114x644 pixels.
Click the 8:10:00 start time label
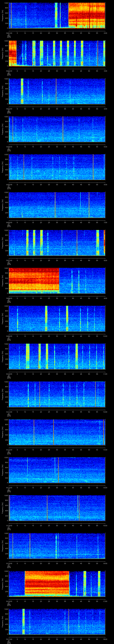coord(9,374)
